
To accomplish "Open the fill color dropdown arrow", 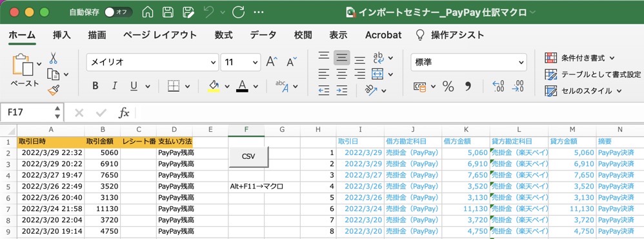I will point(226,87).
